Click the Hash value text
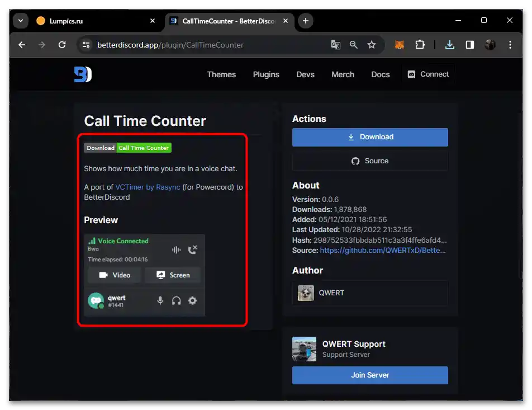Viewport: 532px width, 410px height. (x=380, y=240)
